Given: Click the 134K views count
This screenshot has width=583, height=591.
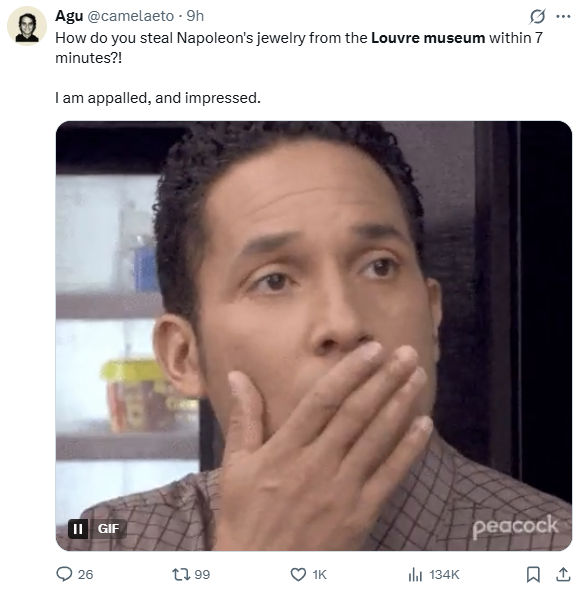Looking at the screenshot, I should (x=444, y=574).
